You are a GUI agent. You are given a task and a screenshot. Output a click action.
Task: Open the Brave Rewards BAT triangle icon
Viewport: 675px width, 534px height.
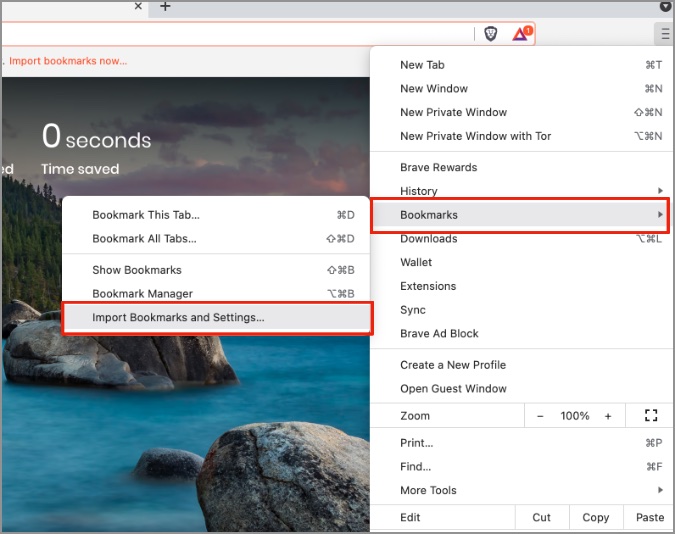522,34
